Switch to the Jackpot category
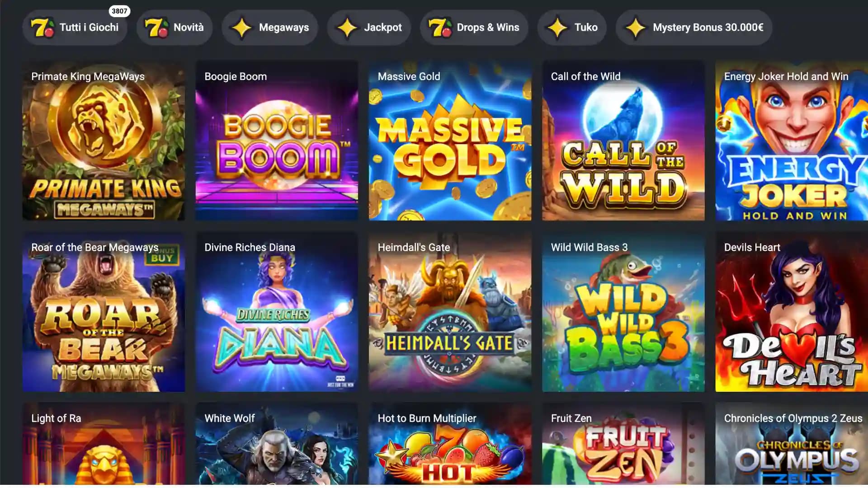This screenshot has width=868, height=488. point(369,28)
